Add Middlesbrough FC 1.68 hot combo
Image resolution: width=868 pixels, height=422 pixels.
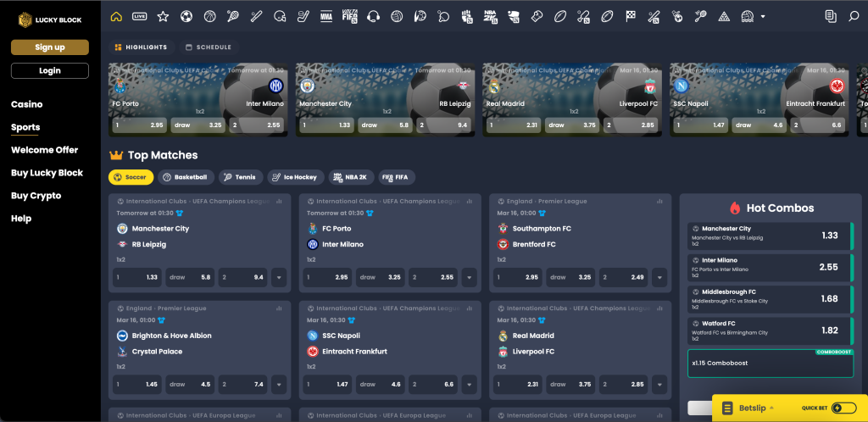click(771, 298)
